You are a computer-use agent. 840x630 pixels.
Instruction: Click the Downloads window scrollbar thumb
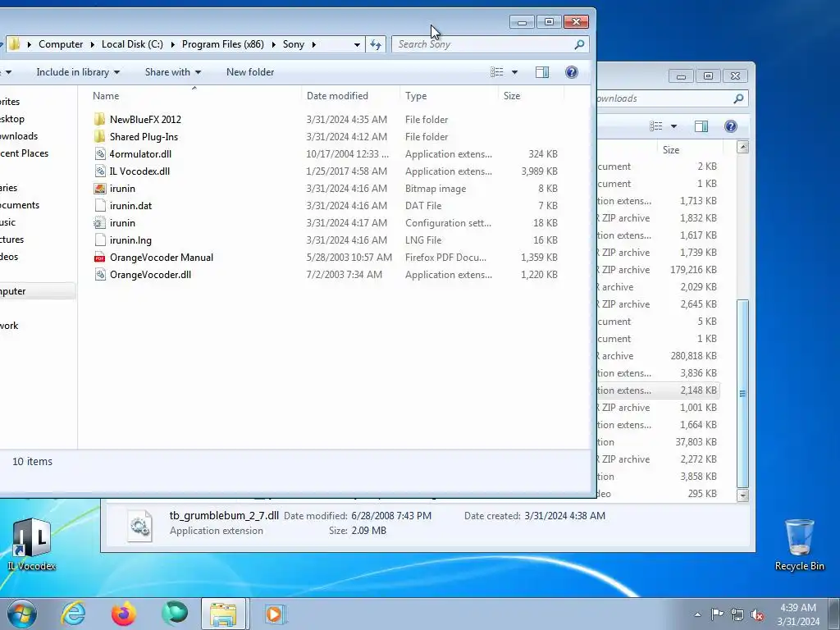point(742,394)
